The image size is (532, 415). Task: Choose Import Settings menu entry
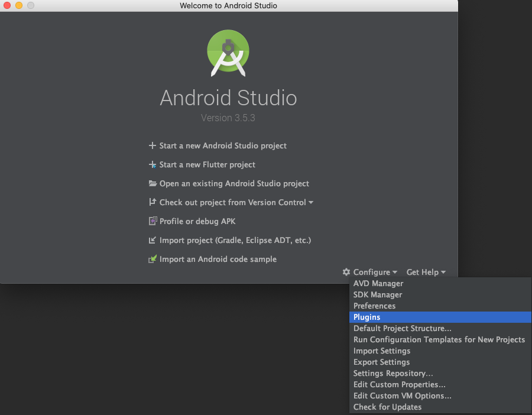click(x=440, y=351)
